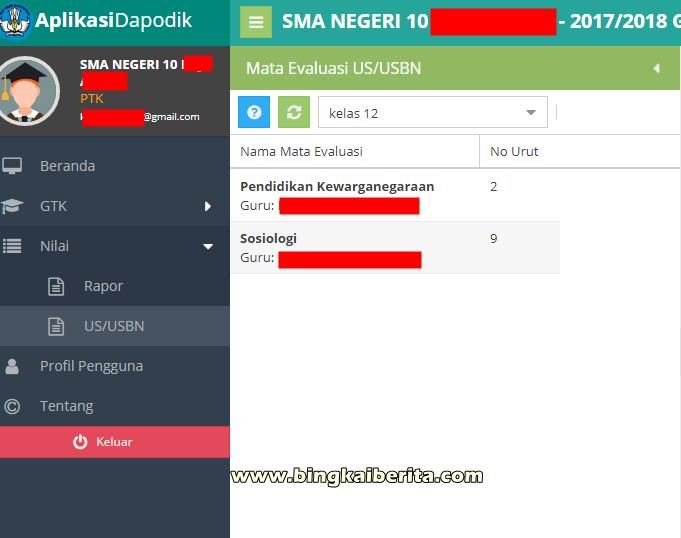Click No Urut value 9
The image size is (681, 538).
(x=493, y=238)
